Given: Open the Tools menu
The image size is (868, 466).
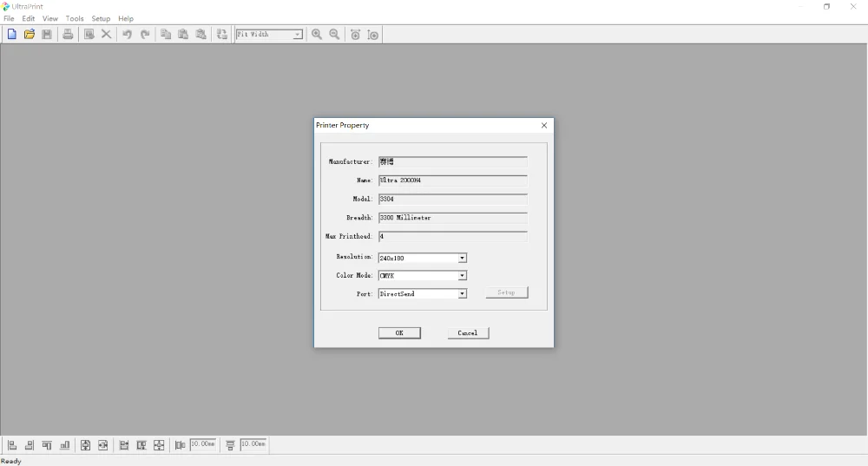Looking at the screenshot, I should coord(75,18).
